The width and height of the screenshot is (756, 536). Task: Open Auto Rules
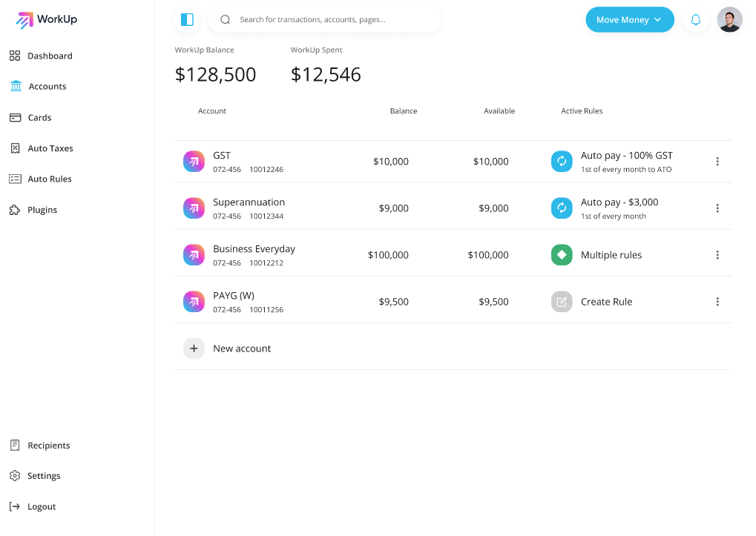pos(50,179)
